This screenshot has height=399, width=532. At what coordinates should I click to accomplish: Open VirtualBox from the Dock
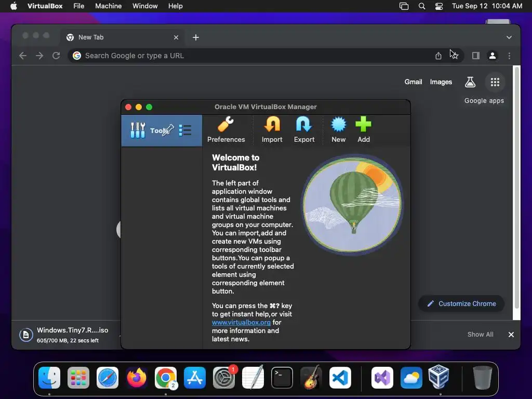coord(440,377)
